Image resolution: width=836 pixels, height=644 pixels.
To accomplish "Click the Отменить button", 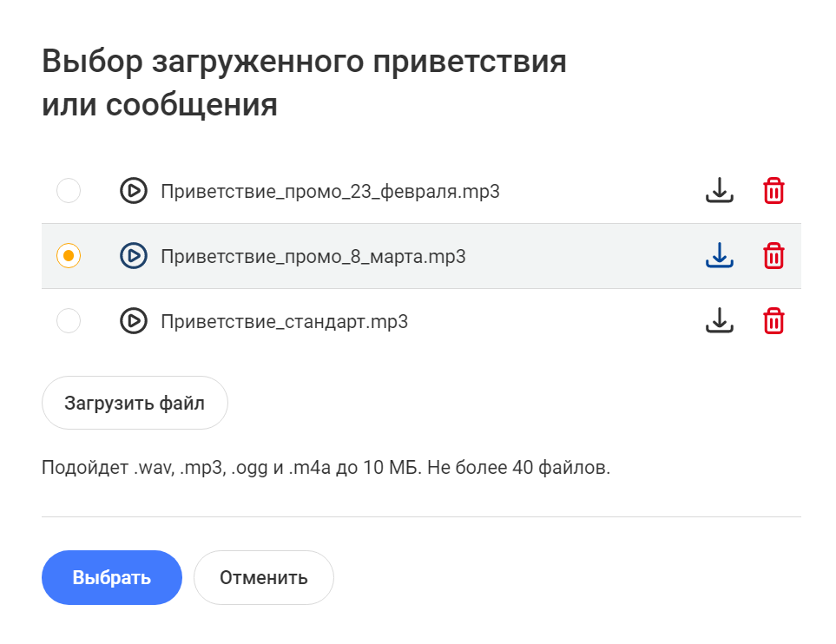I will point(264,577).
